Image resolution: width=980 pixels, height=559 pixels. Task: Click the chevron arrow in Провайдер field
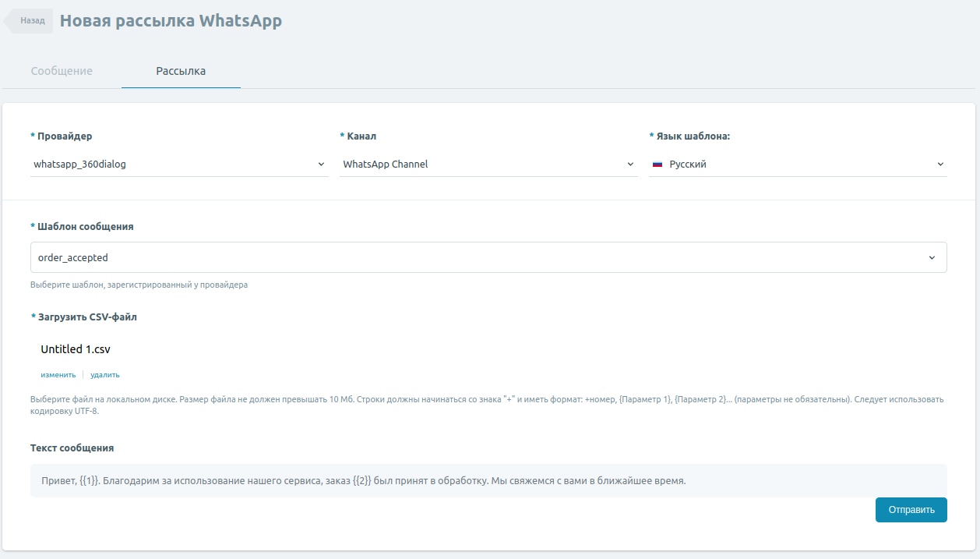click(321, 165)
